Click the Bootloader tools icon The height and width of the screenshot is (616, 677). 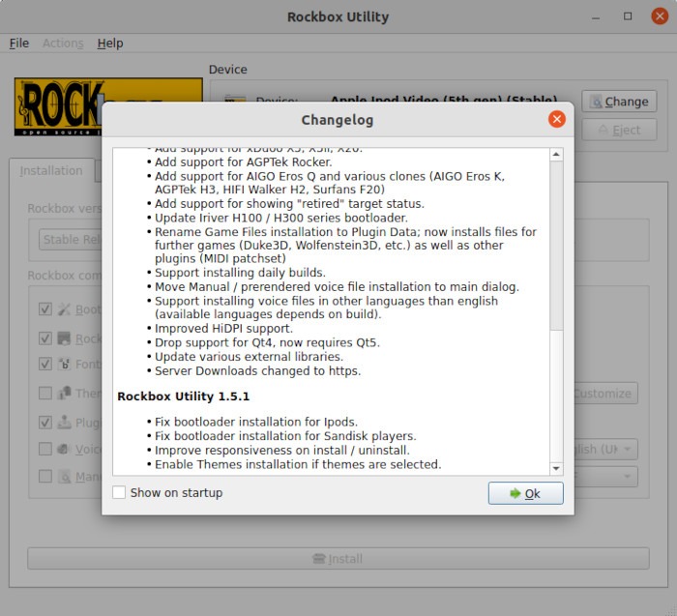(65, 309)
